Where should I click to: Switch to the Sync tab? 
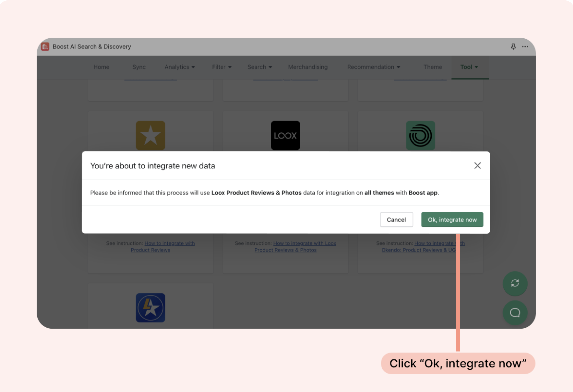click(139, 67)
